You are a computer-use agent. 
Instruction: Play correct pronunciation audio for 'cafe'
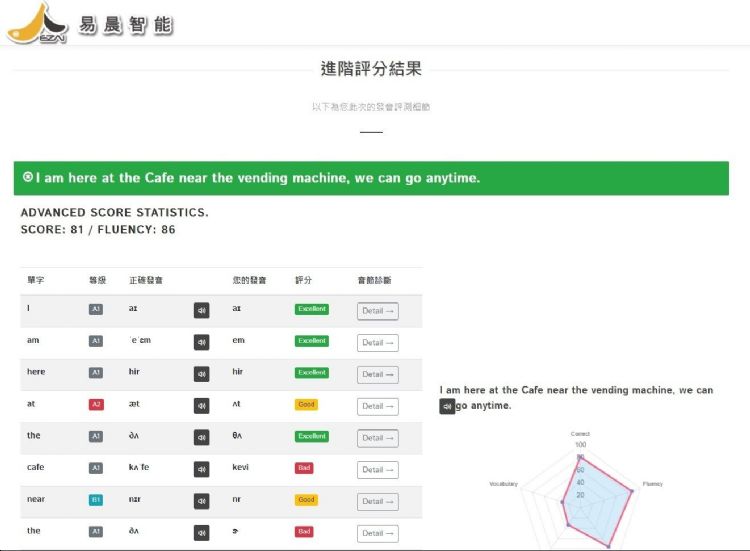[x=201, y=469]
